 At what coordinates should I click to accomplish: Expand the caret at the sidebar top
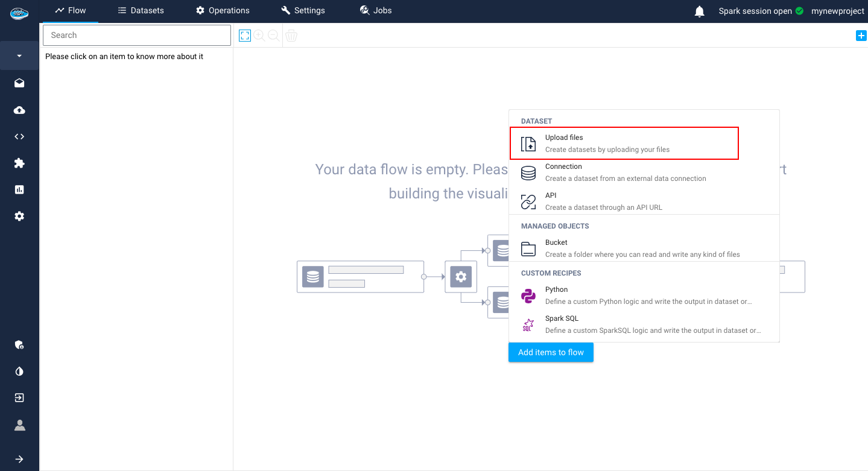[x=19, y=55]
